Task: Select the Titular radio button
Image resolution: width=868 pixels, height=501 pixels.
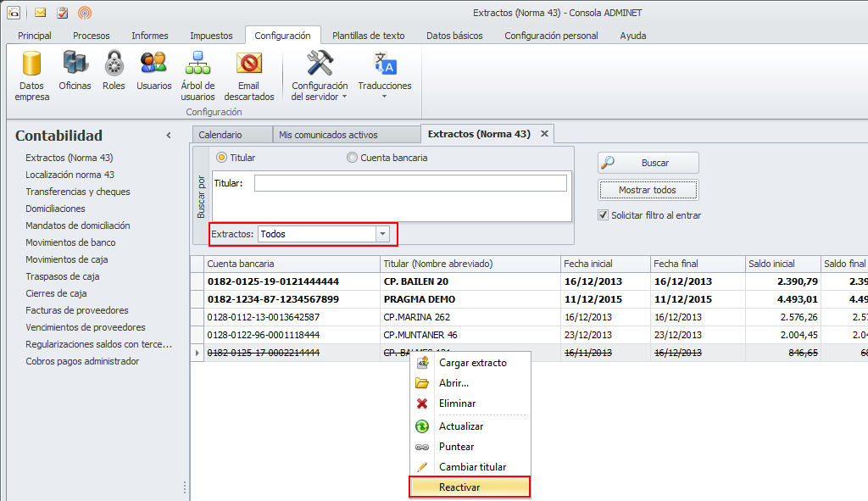Action: [222, 158]
